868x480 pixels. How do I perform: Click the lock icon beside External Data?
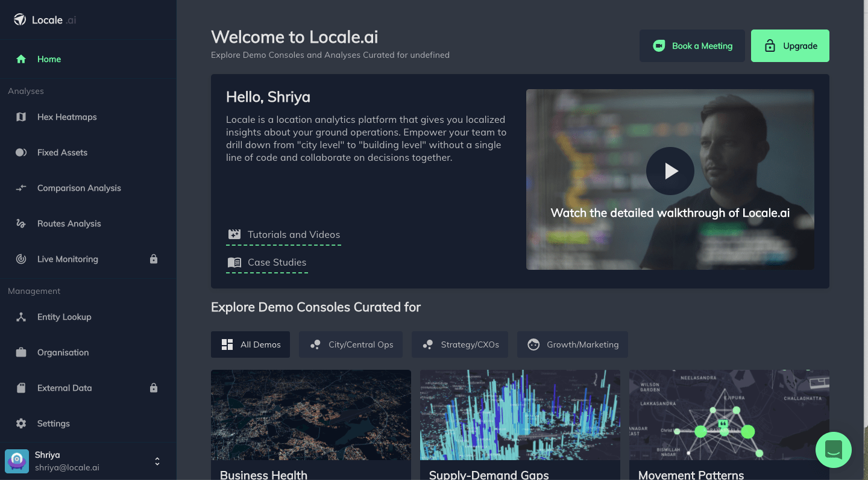(154, 388)
